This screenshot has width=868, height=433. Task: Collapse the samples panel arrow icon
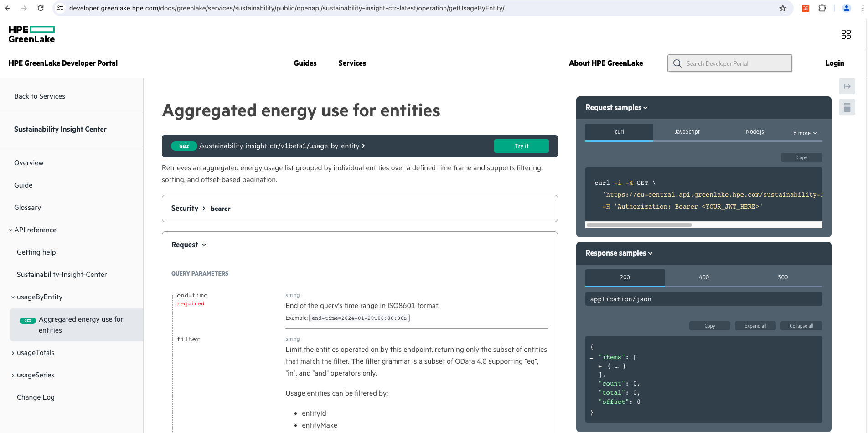[847, 86]
